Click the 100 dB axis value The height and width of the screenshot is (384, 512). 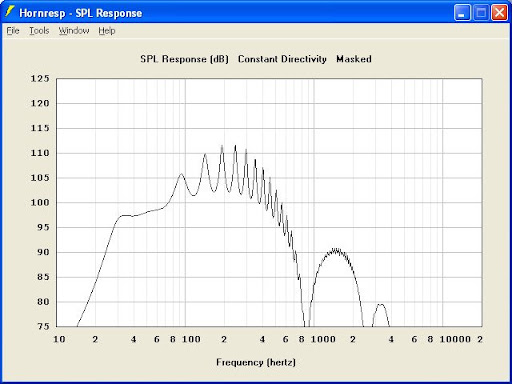point(40,202)
